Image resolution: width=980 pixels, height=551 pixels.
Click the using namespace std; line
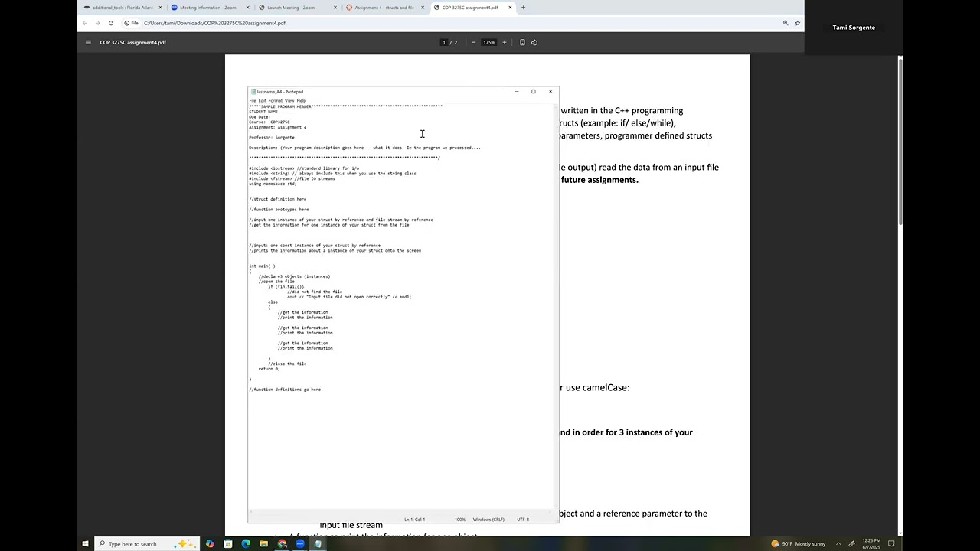click(273, 184)
